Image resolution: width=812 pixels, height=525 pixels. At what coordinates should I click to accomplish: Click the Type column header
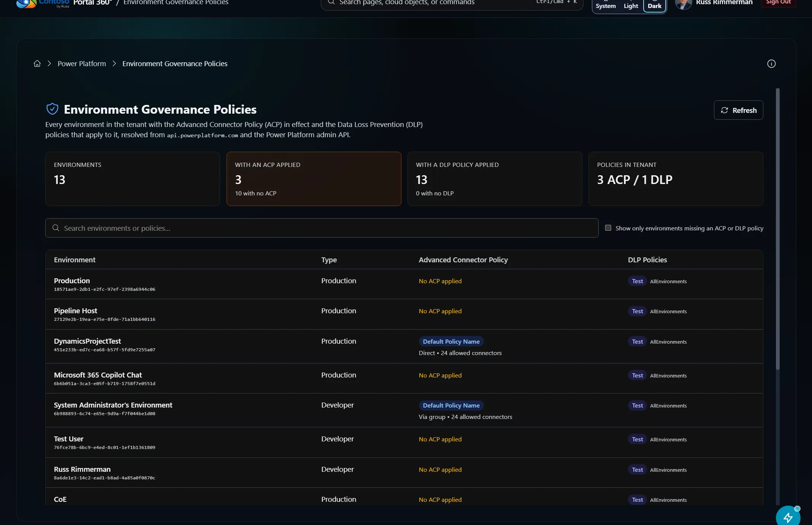(329, 260)
